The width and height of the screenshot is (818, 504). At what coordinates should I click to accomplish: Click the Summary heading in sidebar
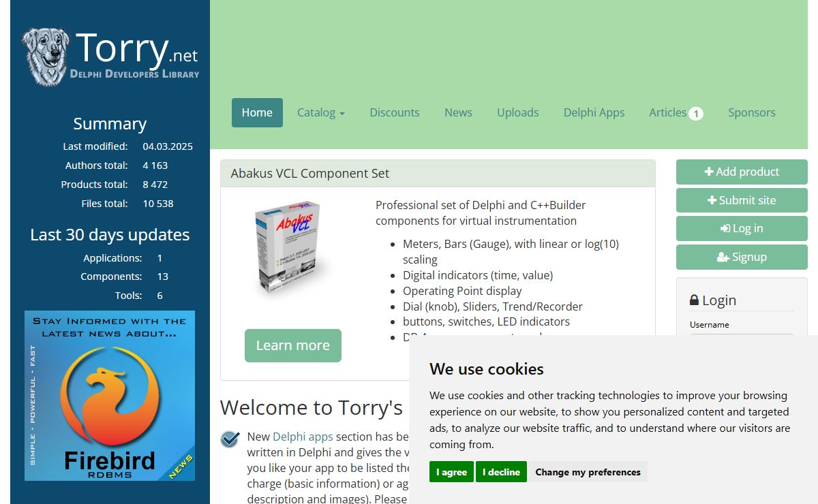110,124
